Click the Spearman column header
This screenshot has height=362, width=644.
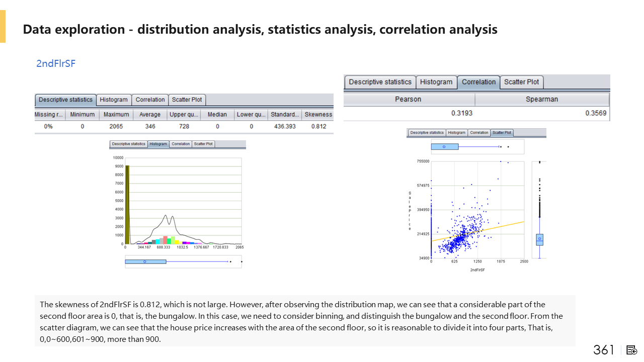[541, 99]
